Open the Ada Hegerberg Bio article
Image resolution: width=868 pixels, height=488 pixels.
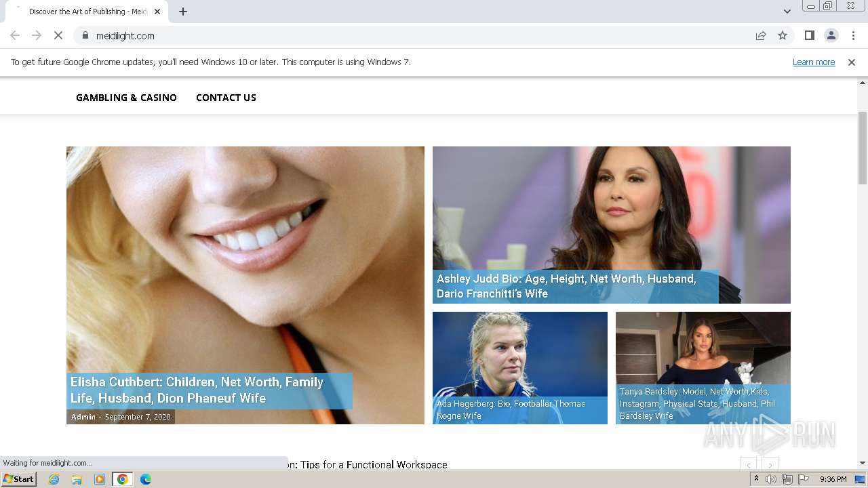(x=511, y=409)
